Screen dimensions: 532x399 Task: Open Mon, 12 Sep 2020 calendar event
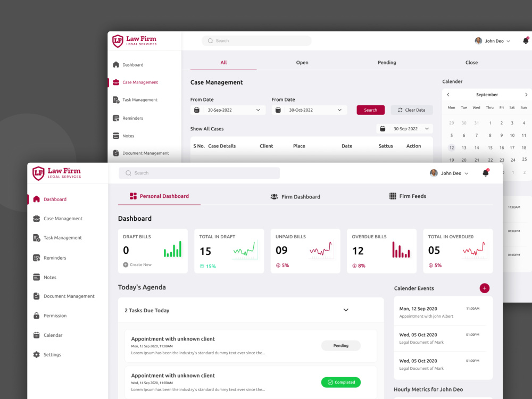(439, 312)
